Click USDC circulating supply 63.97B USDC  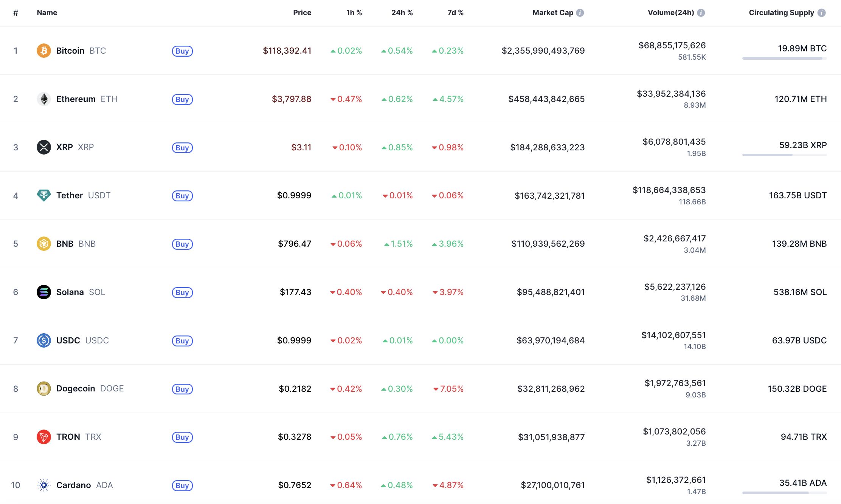[799, 340]
